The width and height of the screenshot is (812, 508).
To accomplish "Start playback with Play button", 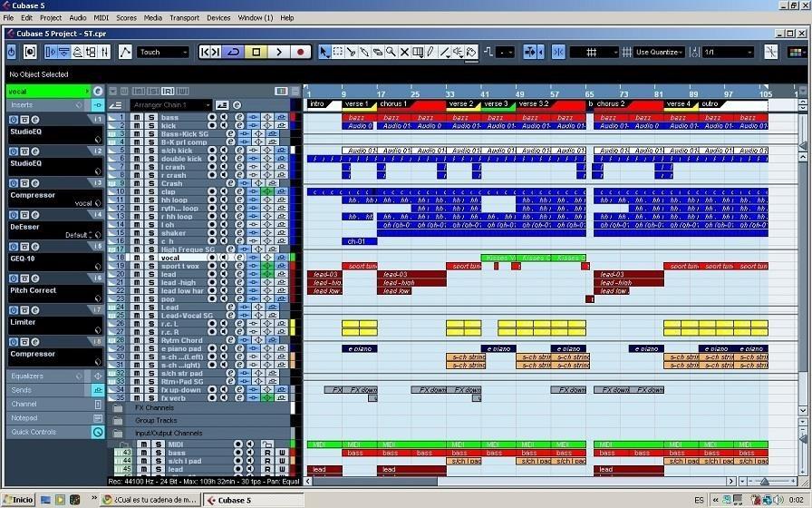I will coord(278,52).
